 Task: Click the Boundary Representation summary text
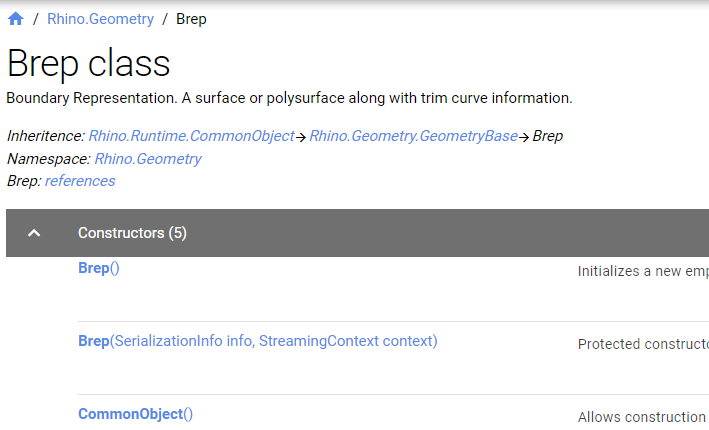click(289, 98)
